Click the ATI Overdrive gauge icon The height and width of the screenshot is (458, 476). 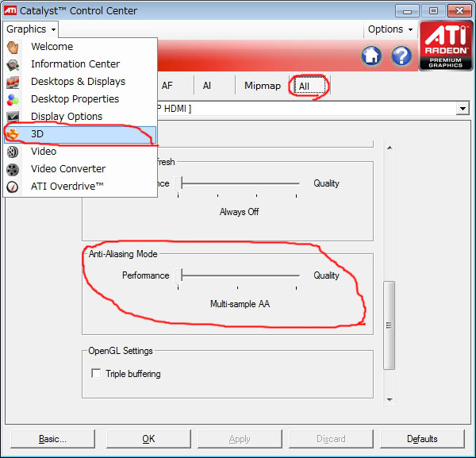pyautogui.click(x=13, y=187)
